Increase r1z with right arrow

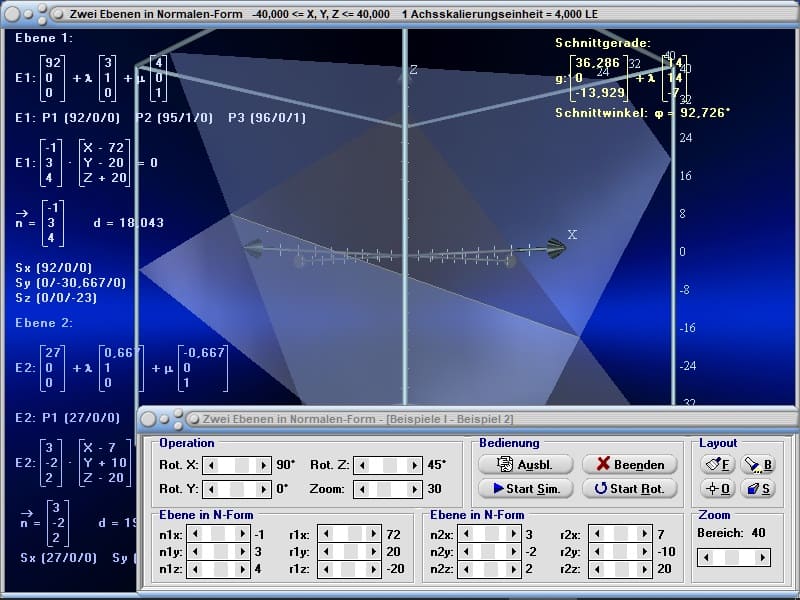[373, 568]
